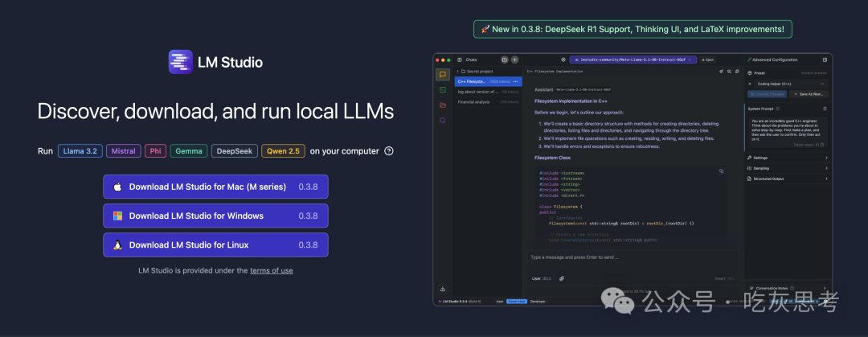Open the loaded model selector dropdown
The width and height of the screenshot is (868, 337).
point(633,60)
